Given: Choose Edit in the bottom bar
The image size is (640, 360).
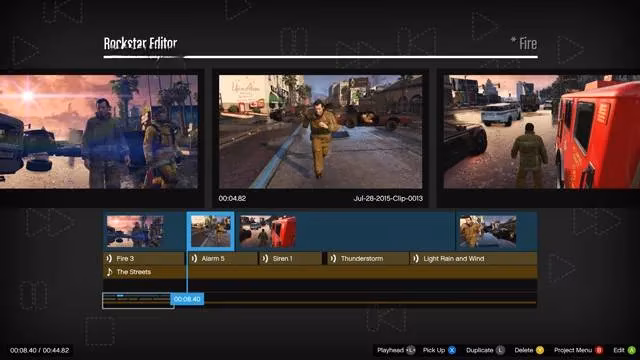Looking at the screenshot, I should click(619, 350).
